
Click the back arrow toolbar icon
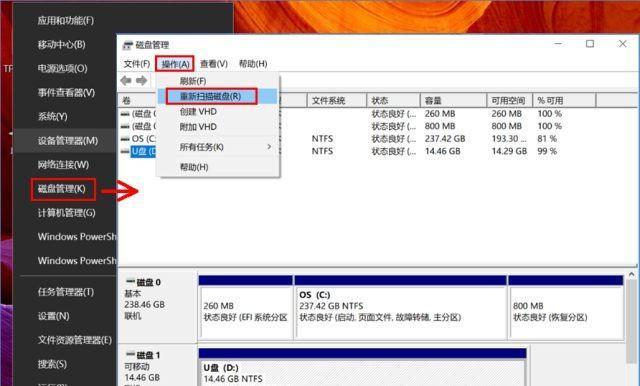click(126, 80)
